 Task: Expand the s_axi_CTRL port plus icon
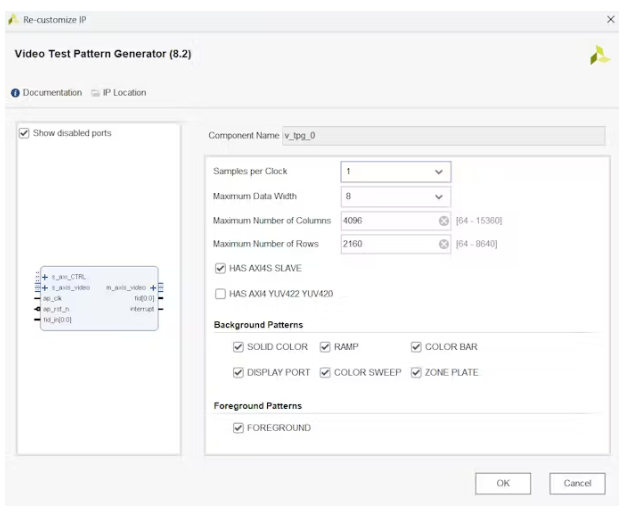click(x=45, y=277)
